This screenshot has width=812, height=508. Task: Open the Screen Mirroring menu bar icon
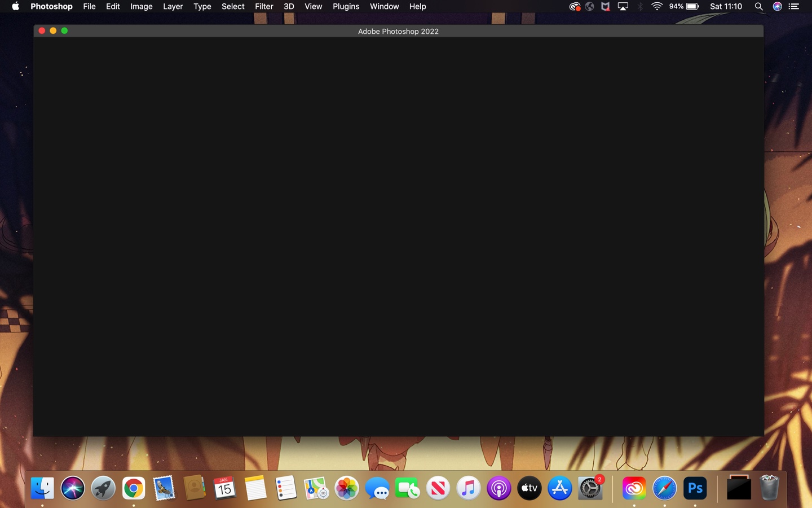623,6
